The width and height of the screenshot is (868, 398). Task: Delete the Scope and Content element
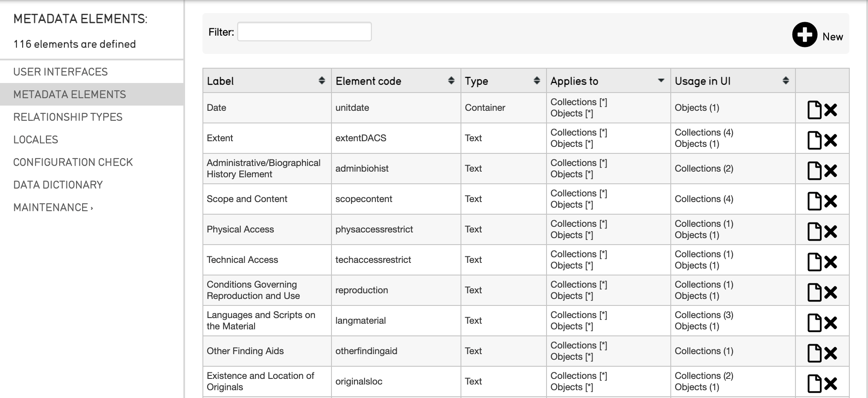point(831,201)
